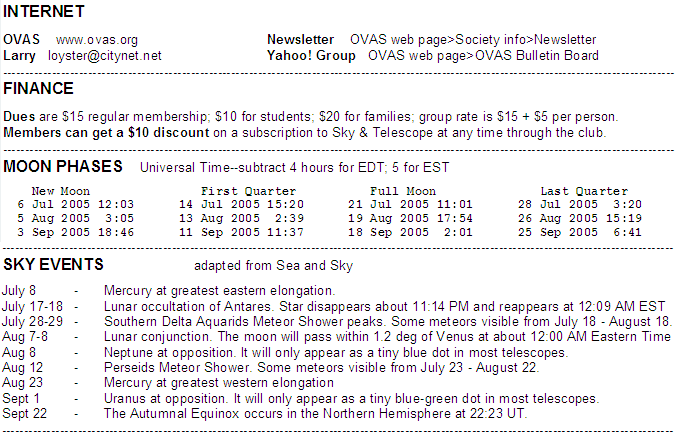Click the 3 Sep 2005 new moon entry
Viewport: 676px width, 437px height.
[x=75, y=233]
